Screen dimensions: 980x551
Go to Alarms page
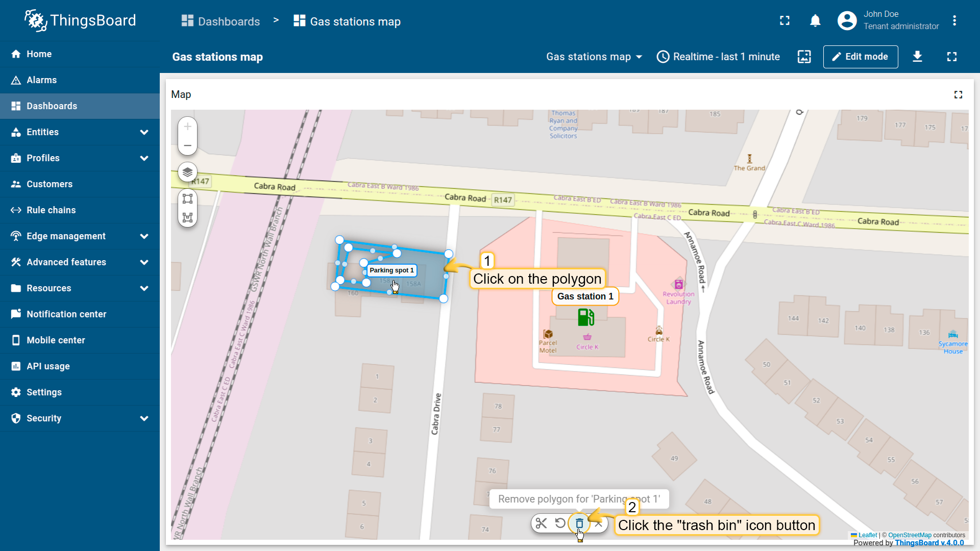point(42,80)
